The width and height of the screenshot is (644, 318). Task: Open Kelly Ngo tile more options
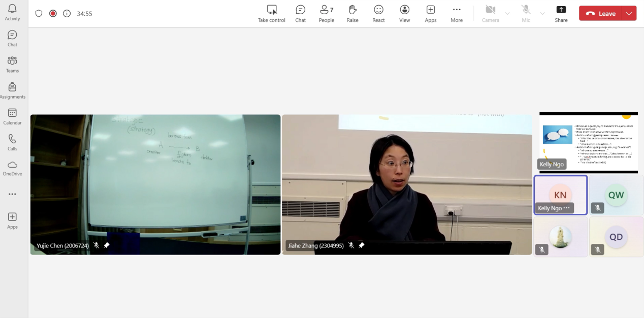(567, 208)
